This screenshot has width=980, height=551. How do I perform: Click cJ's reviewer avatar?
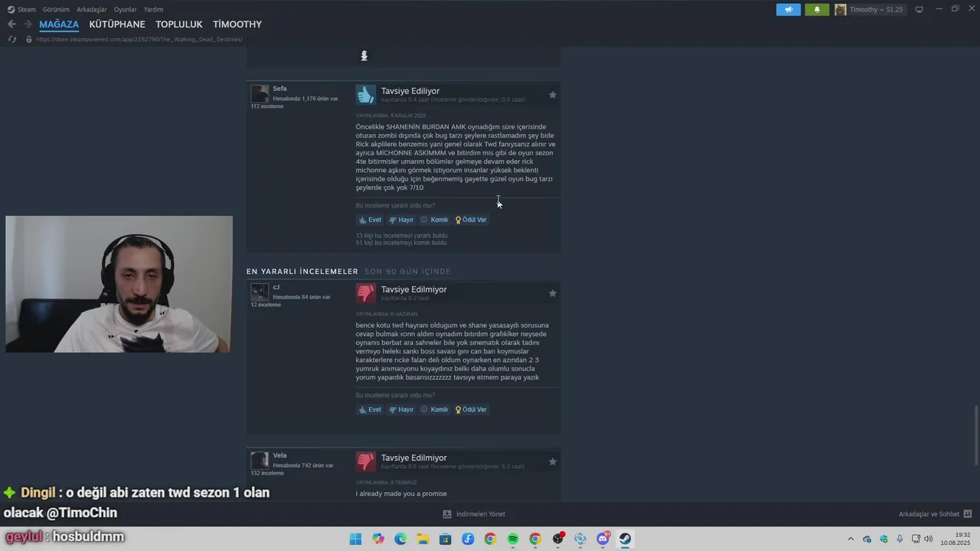pyautogui.click(x=260, y=292)
